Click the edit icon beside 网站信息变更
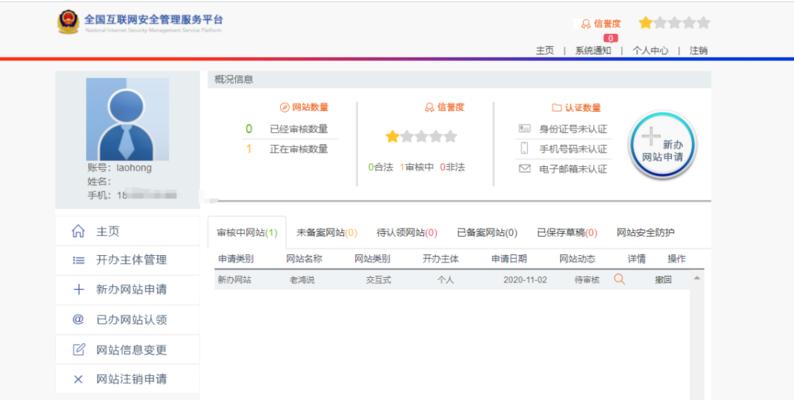Viewport: 794px width, 400px height. point(78,349)
